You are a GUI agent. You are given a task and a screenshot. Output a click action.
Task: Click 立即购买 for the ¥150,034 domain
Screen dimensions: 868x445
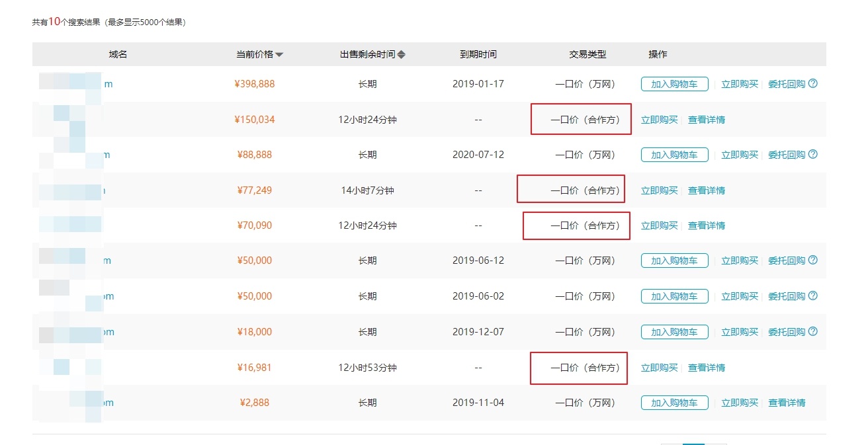(659, 120)
